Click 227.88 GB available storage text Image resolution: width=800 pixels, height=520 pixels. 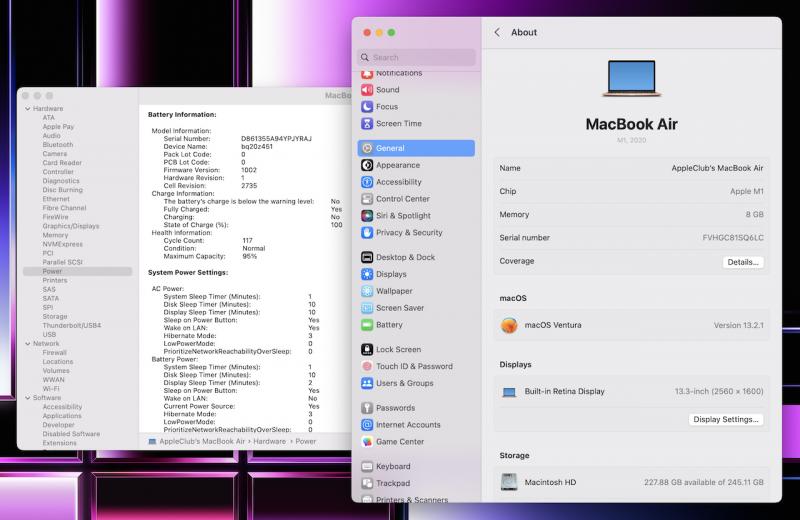pyautogui.click(x=704, y=482)
